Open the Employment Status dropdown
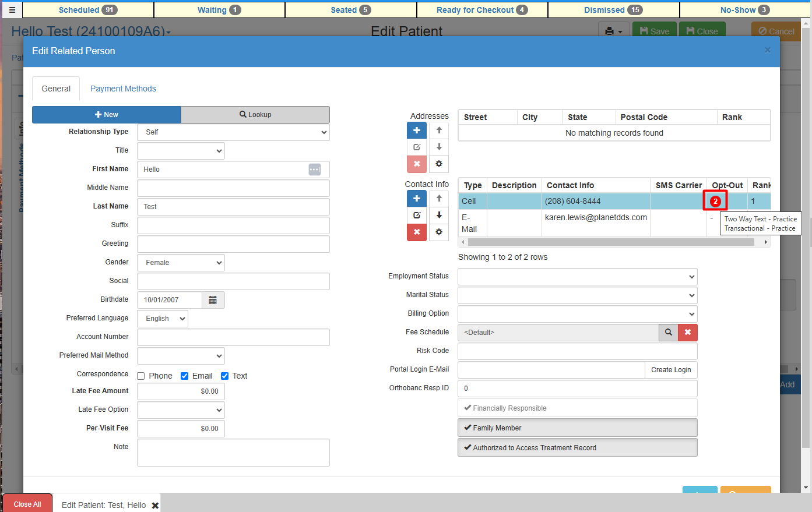 [x=578, y=277]
